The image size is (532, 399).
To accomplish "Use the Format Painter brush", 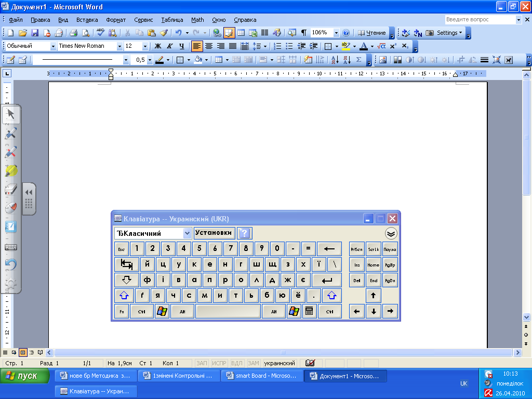I will (x=164, y=33).
